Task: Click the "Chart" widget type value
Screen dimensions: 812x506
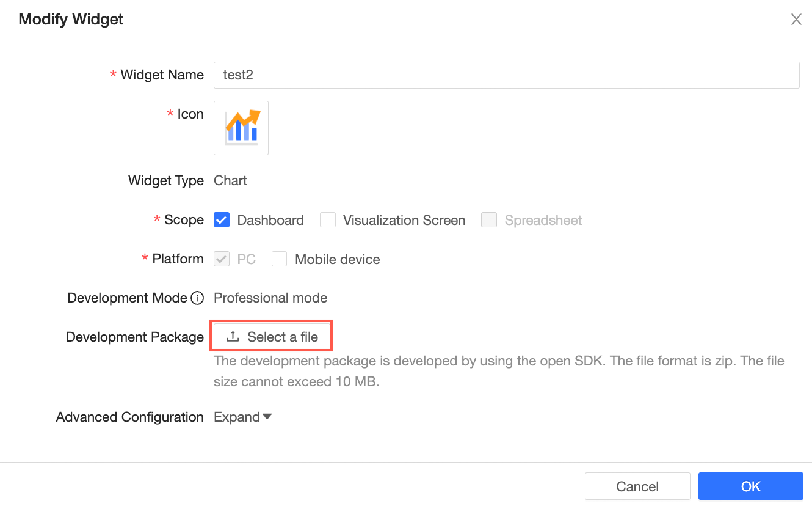Action: tap(230, 181)
